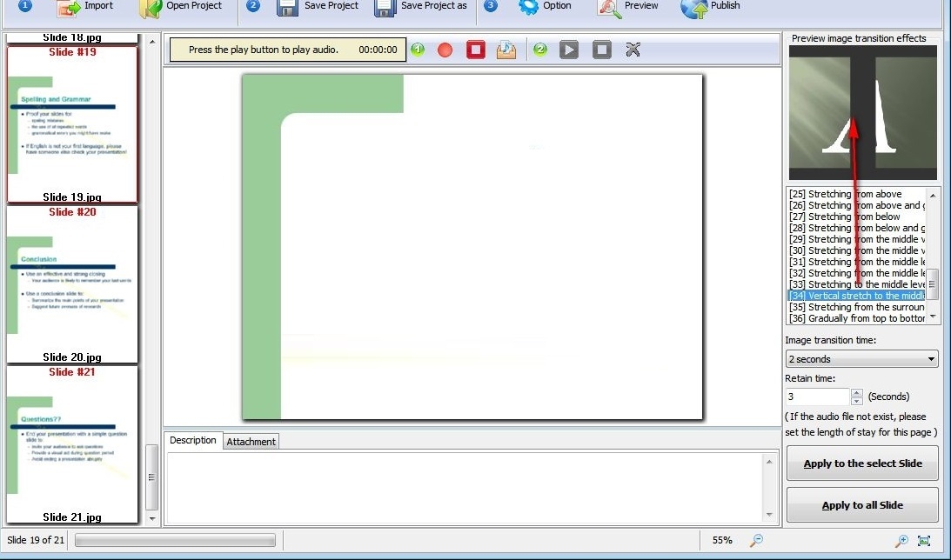
Task: Select effect [25] Stretching from above
Action: pyautogui.click(x=856, y=194)
